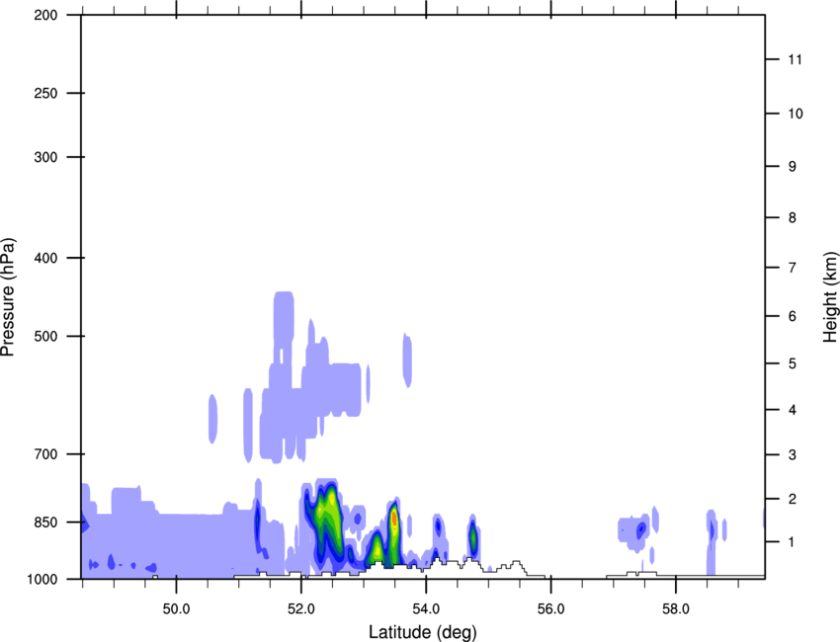Click the 52.0 latitude tick label

301,609
